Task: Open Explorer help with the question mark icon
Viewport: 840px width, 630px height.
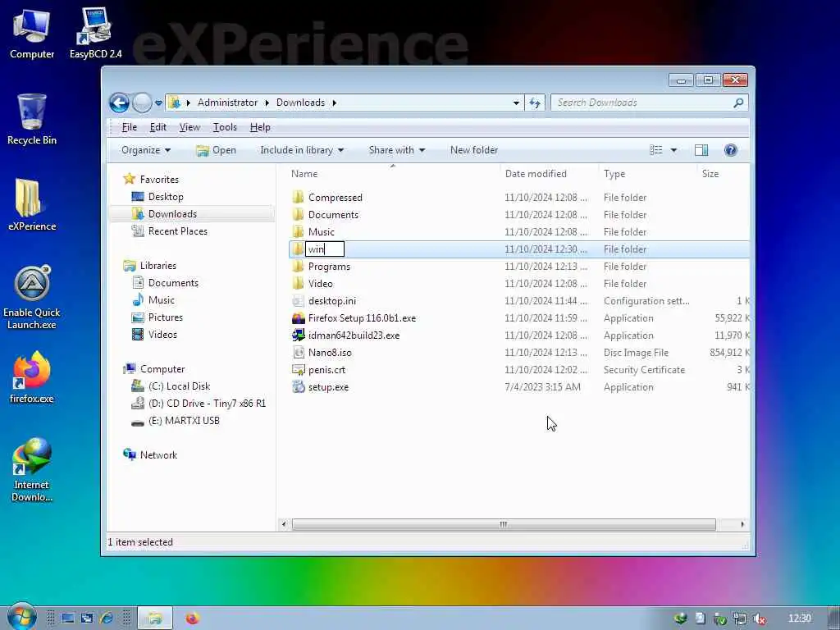Action: [731, 150]
